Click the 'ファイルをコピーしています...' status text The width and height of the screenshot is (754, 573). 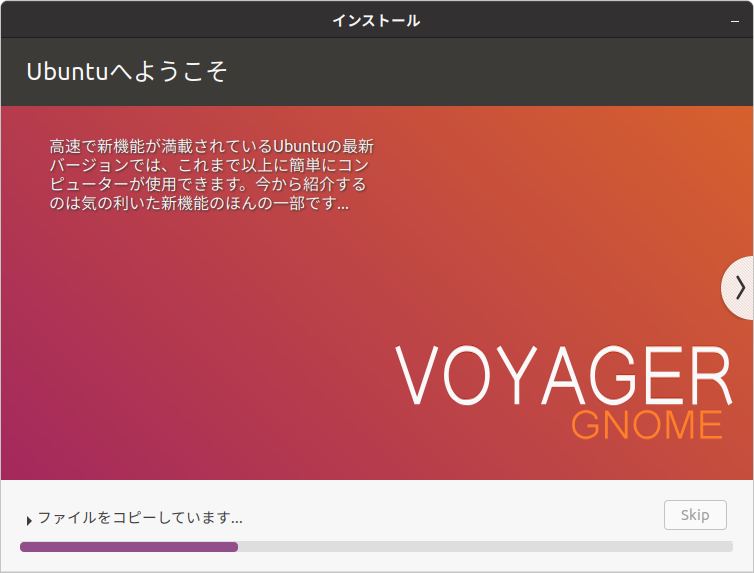[x=140, y=518]
